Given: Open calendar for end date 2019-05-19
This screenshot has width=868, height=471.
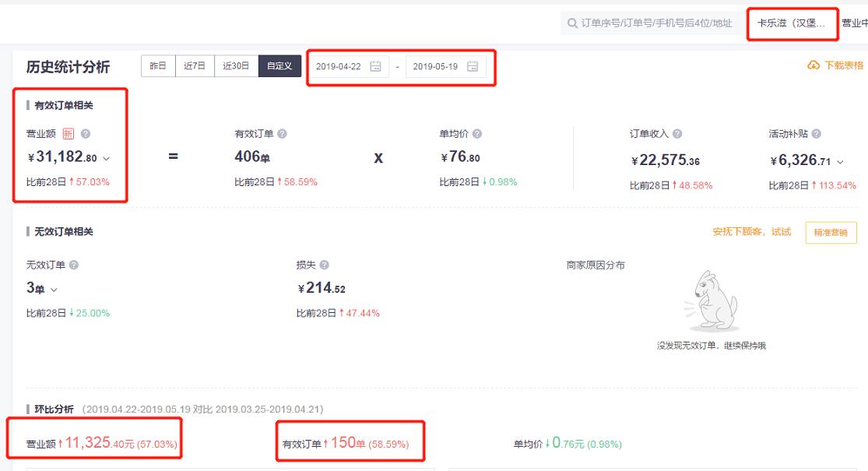Looking at the screenshot, I should click(473, 66).
